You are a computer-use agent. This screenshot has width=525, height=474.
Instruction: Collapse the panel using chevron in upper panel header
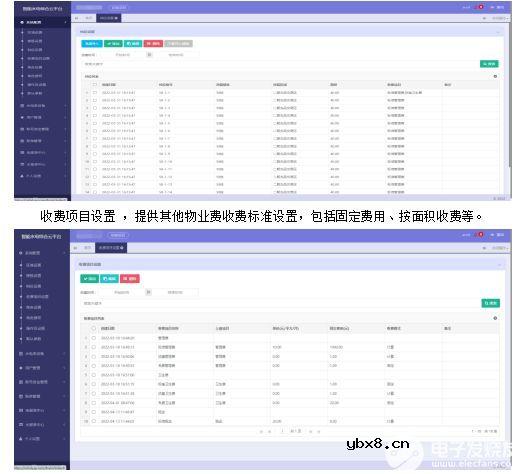point(498,32)
